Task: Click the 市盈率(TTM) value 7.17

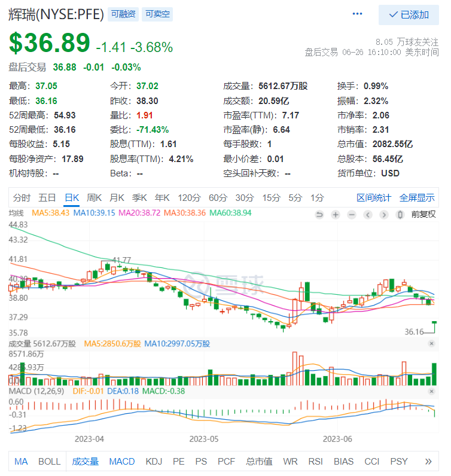Action: coord(290,115)
